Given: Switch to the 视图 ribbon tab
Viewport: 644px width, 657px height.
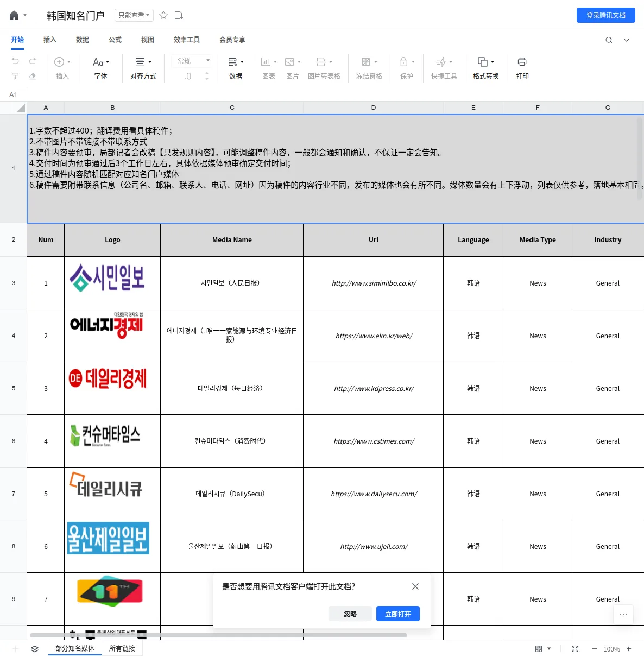Looking at the screenshot, I should 148,40.
